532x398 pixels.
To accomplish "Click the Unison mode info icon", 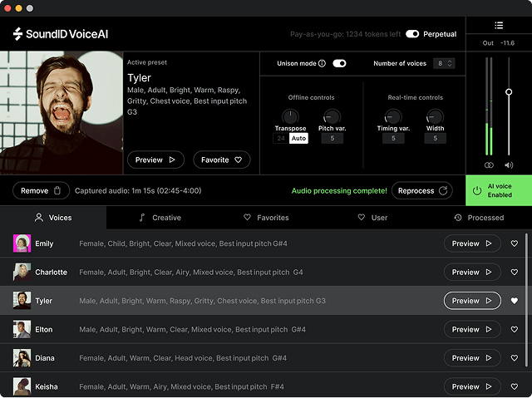I will tap(323, 63).
